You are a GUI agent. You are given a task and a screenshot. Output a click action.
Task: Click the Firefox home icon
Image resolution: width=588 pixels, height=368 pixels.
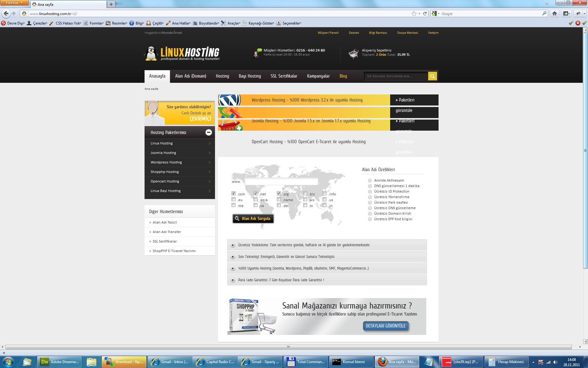[x=554, y=13]
